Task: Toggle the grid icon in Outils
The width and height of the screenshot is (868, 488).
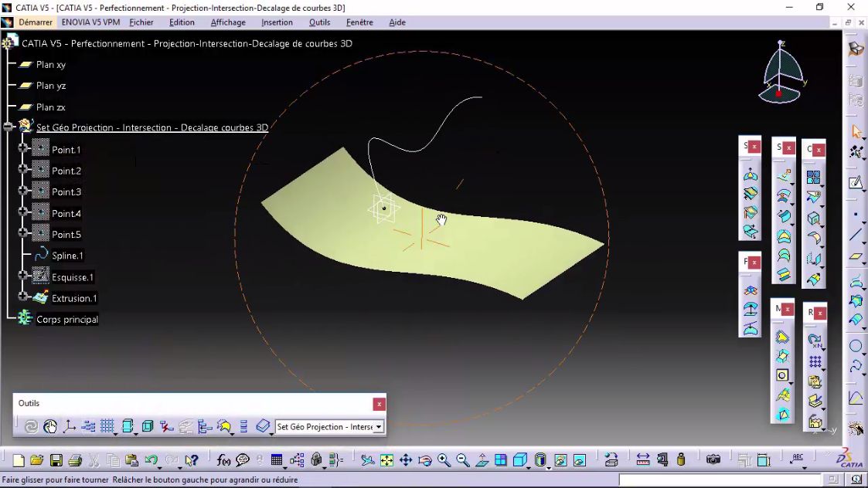Action: 107,426
